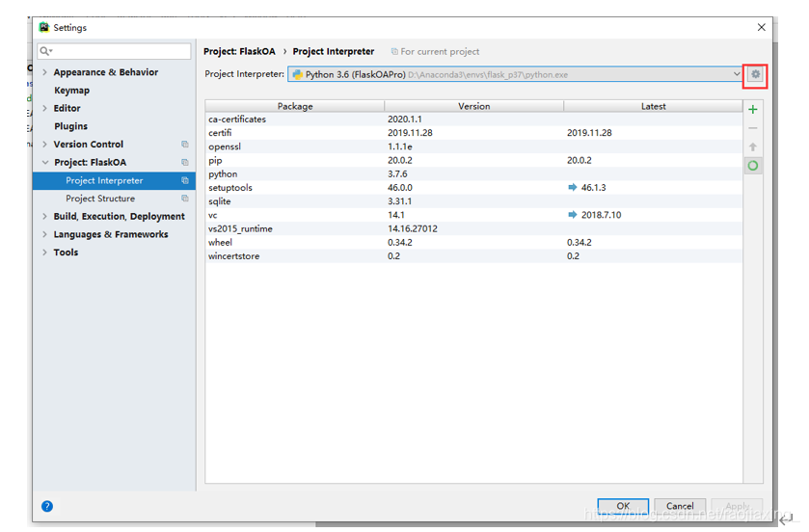
Task: Install a package with the green plus icon
Action: [753, 109]
